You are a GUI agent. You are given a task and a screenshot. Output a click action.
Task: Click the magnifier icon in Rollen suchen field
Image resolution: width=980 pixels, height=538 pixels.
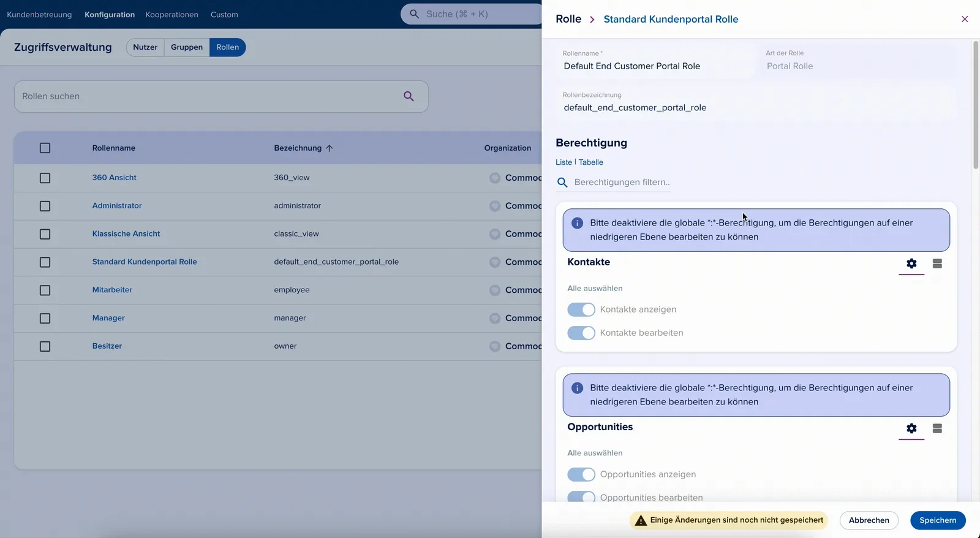409,96
